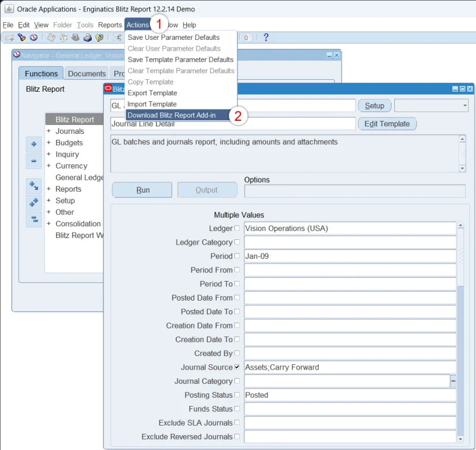Expand the Journals tree node

click(x=49, y=131)
